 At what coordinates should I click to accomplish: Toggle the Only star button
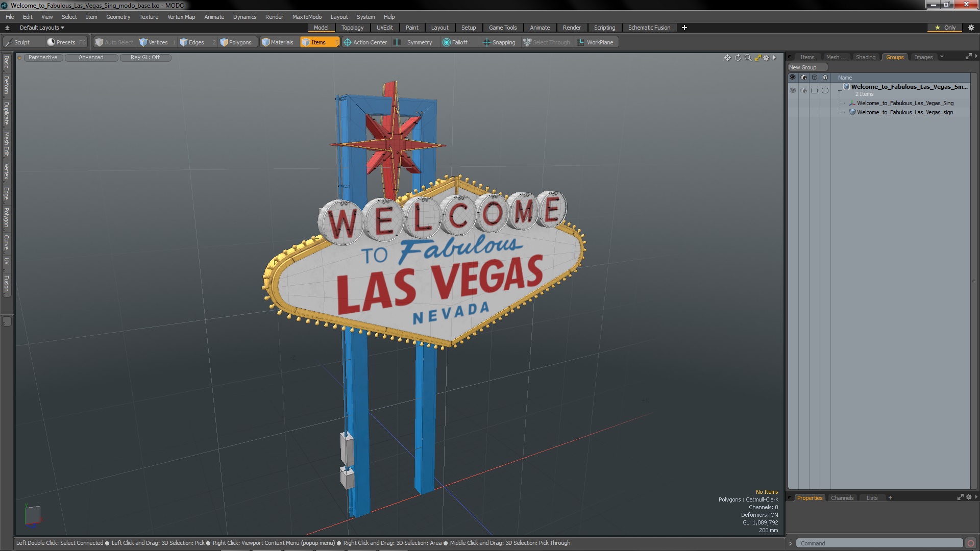[x=945, y=28]
